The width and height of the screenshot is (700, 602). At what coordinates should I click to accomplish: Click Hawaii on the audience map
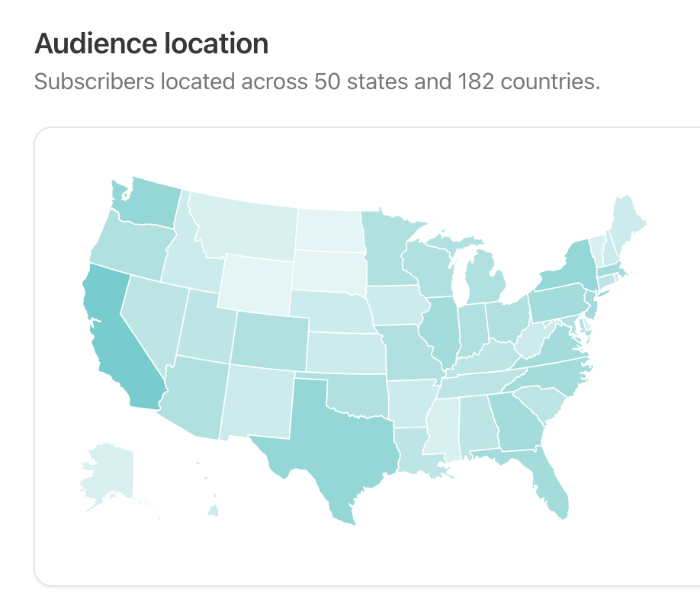tap(212, 511)
